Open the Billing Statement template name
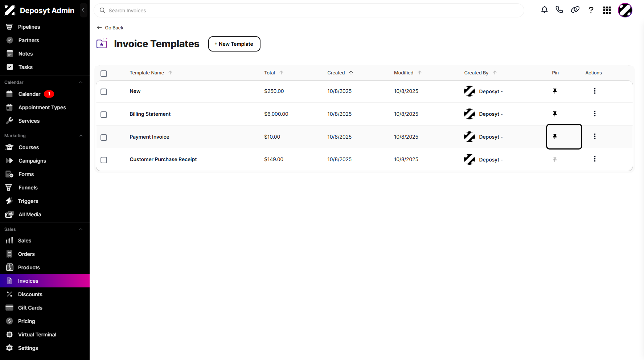The image size is (644, 360). click(150, 114)
